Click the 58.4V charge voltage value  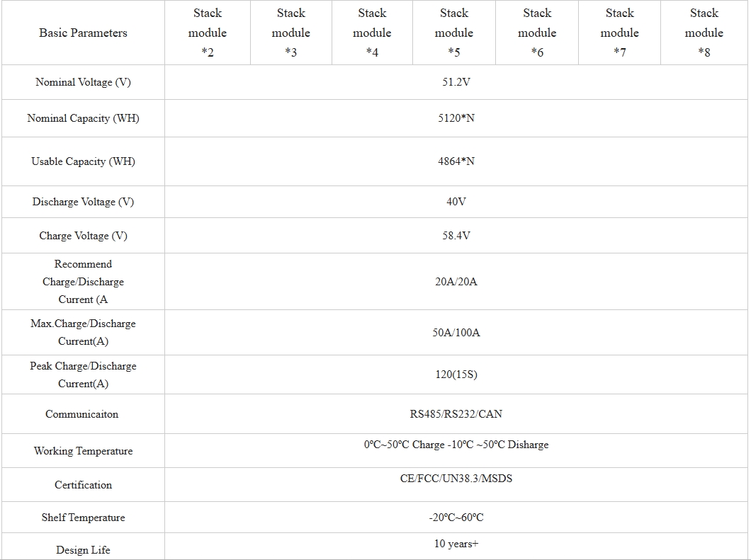tap(456, 236)
